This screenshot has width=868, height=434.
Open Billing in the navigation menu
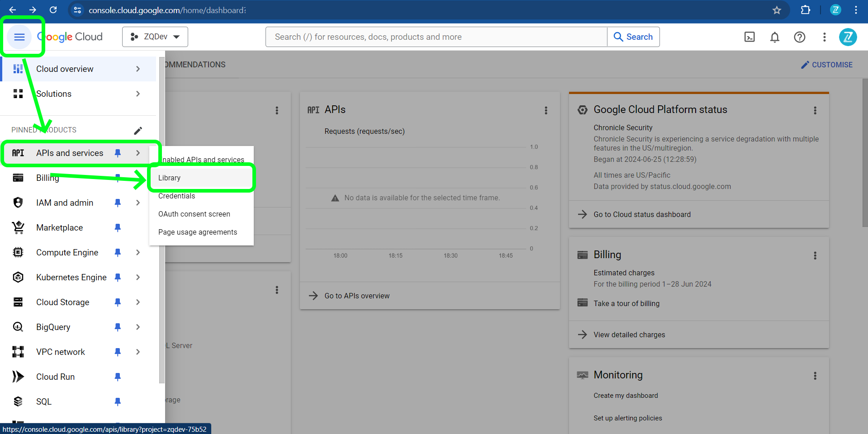point(47,178)
